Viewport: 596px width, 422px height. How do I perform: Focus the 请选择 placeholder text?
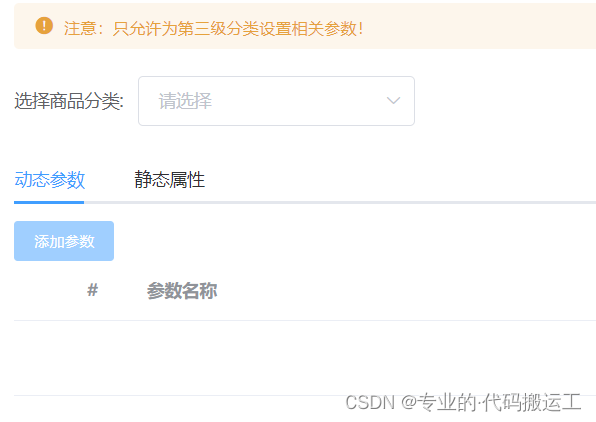tap(185, 101)
